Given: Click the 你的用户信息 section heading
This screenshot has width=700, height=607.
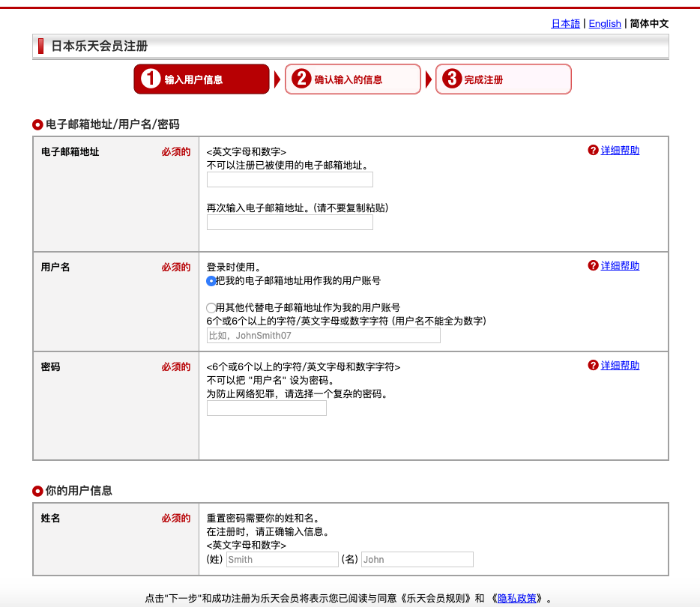Looking at the screenshot, I should pyautogui.click(x=79, y=491).
